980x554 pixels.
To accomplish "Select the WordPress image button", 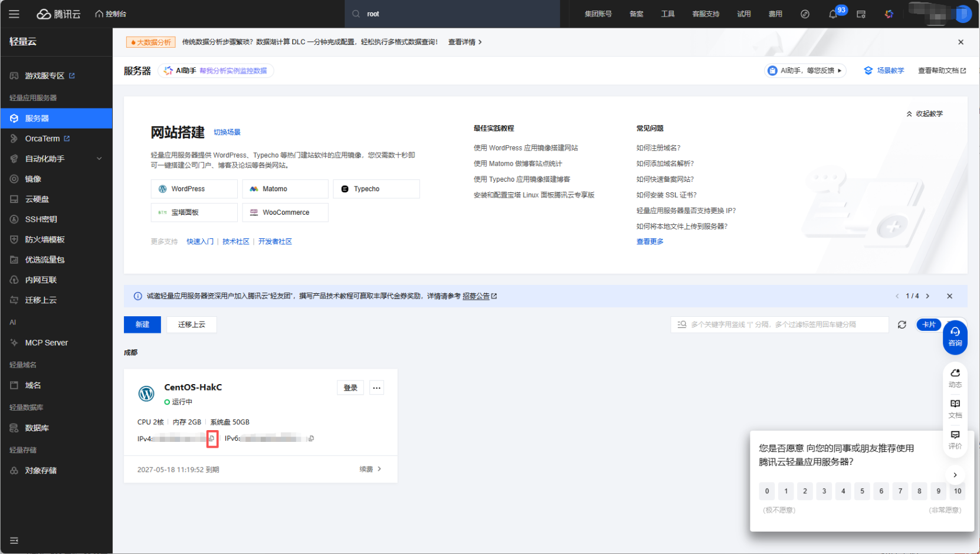I will (194, 189).
